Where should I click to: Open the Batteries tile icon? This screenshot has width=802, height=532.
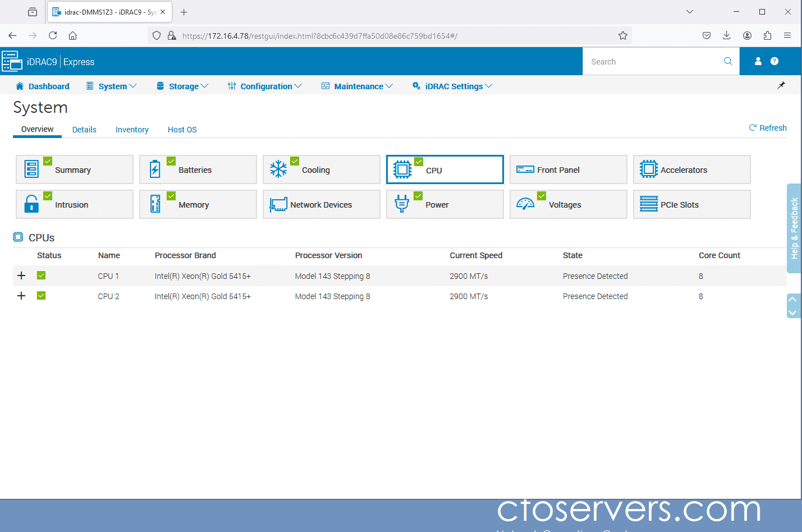(155, 169)
